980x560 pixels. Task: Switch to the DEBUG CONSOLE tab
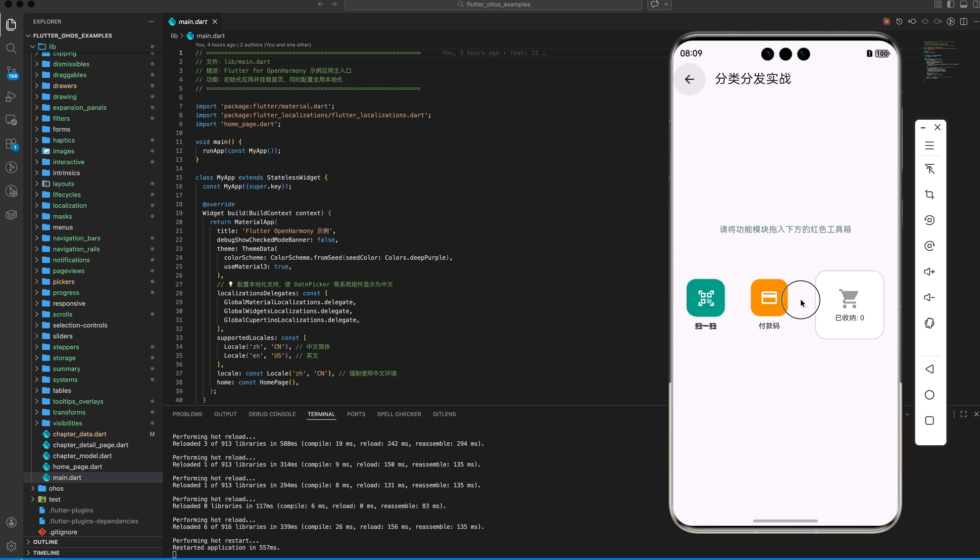tap(272, 414)
